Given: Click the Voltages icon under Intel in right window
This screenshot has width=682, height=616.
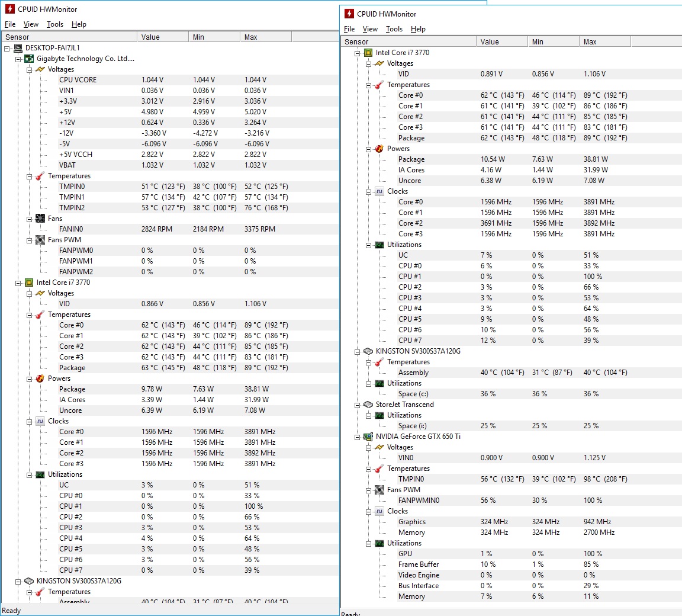Looking at the screenshot, I should tap(379, 63).
